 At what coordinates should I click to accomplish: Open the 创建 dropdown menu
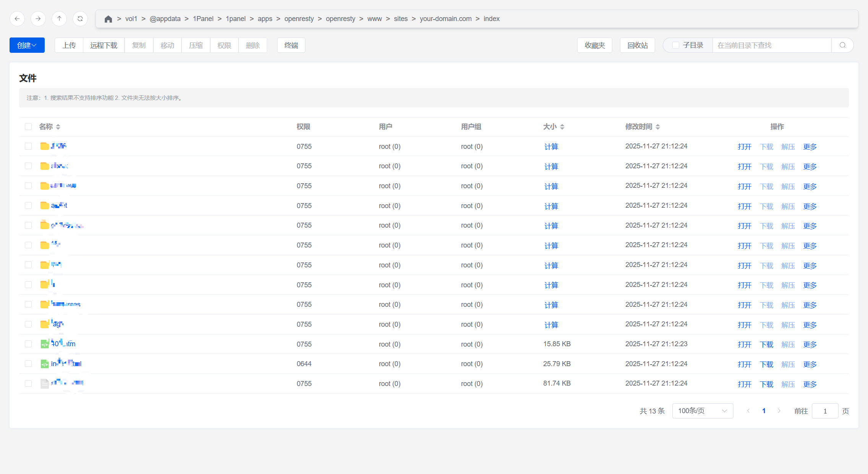pyautogui.click(x=27, y=45)
